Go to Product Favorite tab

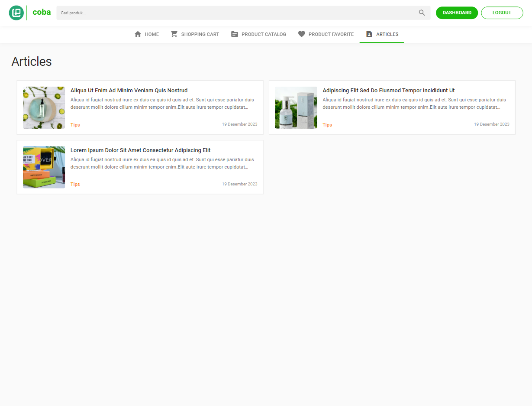(x=331, y=34)
